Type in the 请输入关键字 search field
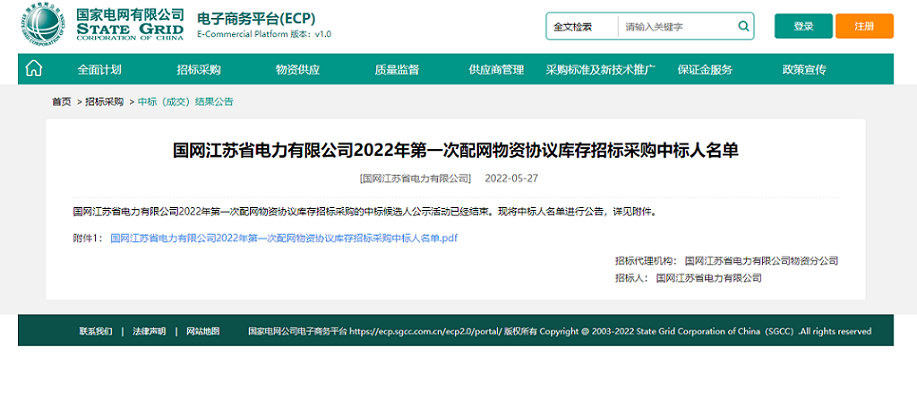The width and height of the screenshot is (917, 418). pyautogui.click(x=675, y=27)
